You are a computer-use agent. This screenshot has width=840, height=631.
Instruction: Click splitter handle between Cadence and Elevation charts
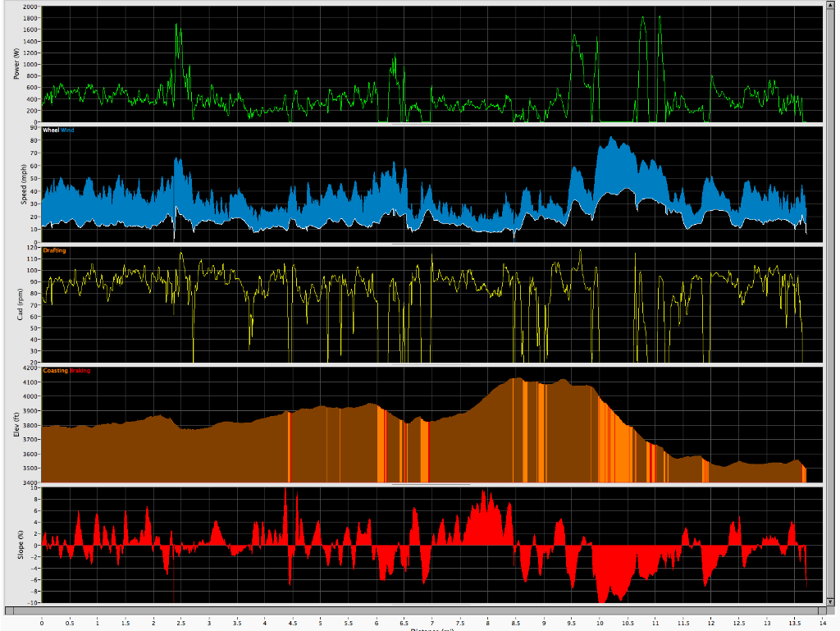tap(431, 364)
